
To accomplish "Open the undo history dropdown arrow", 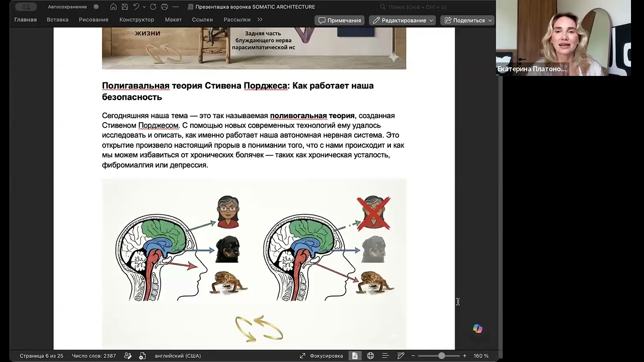I will 144,7.
